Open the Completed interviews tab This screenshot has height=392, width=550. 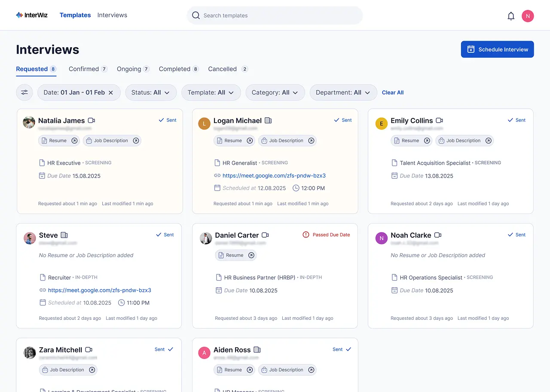(x=174, y=69)
